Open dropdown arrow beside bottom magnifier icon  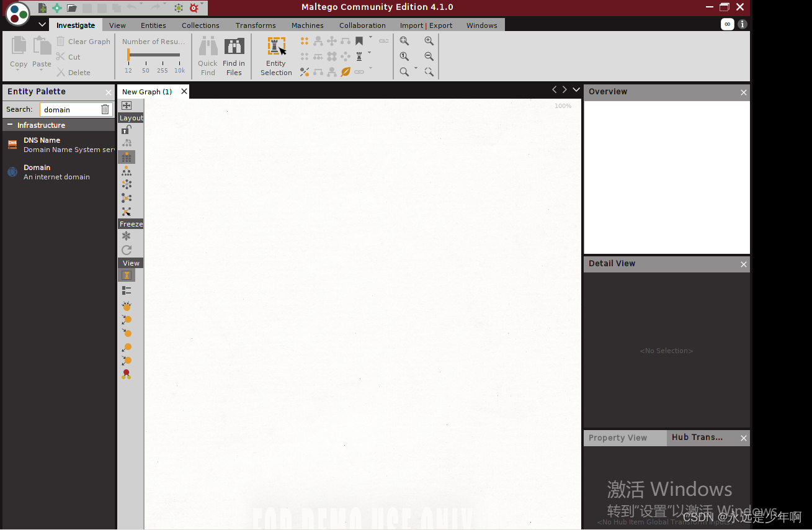pos(415,69)
